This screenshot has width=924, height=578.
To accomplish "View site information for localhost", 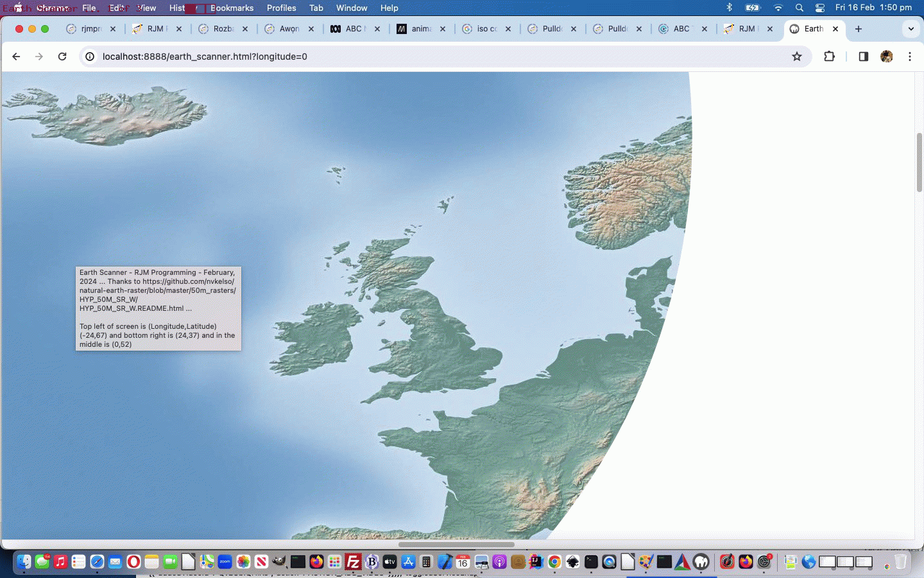I will click(90, 57).
